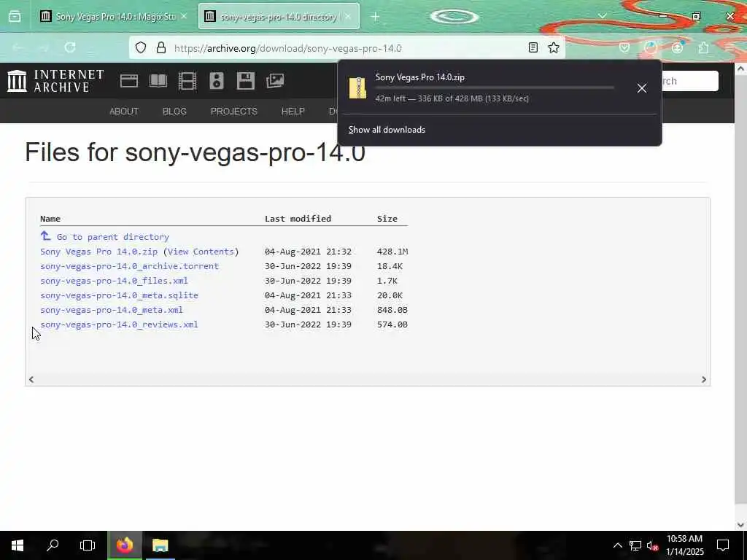This screenshot has width=747, height=560.
Task: Open Task View on the taskbar
Action: (x=88, y=545)
